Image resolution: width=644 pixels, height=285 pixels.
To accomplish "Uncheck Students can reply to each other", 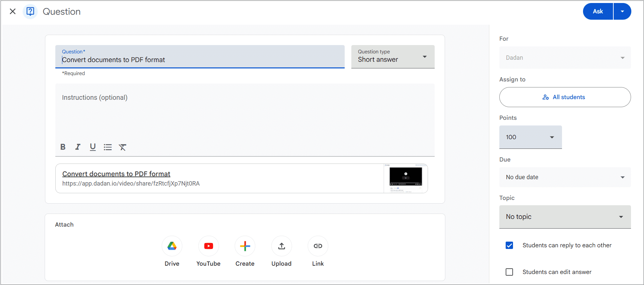I will (509, 245).
